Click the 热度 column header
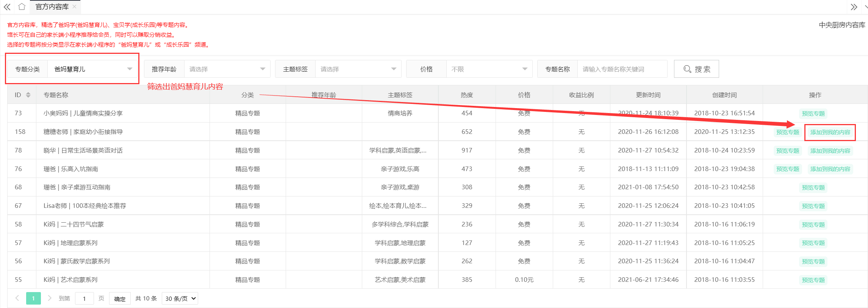The height and width of the screenshot is (308, 868). [467, 95]
